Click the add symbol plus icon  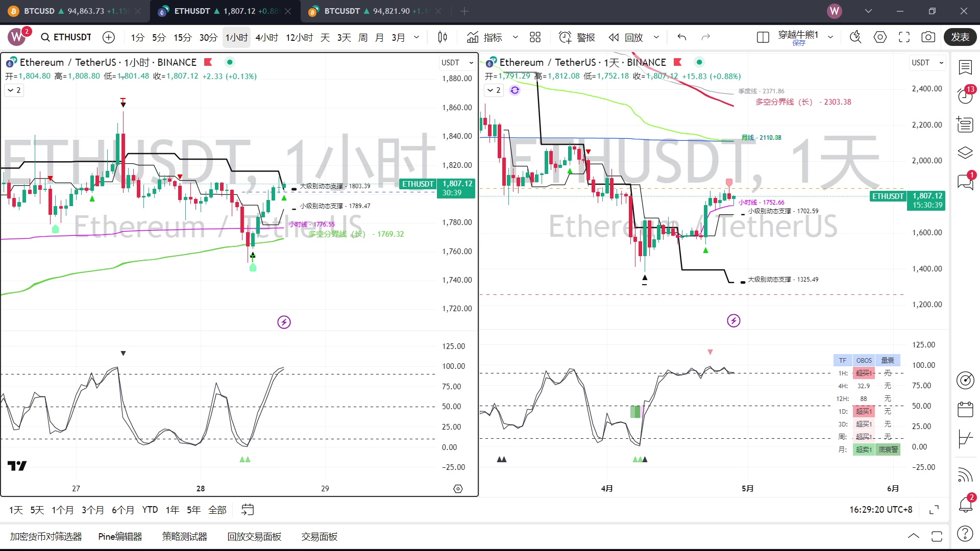(109, 37)
